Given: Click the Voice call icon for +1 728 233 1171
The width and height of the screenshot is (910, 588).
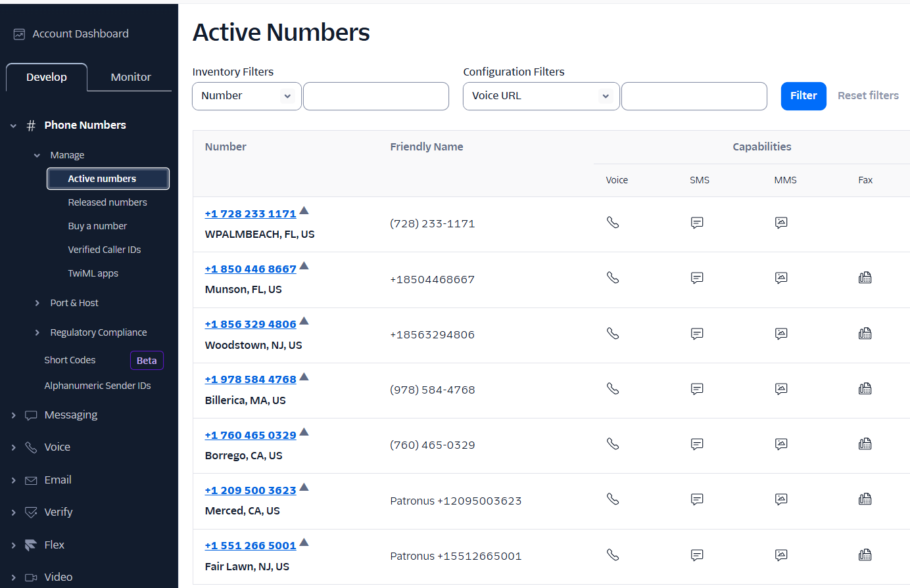Looking at the screenshot, I should pos(613,222).
